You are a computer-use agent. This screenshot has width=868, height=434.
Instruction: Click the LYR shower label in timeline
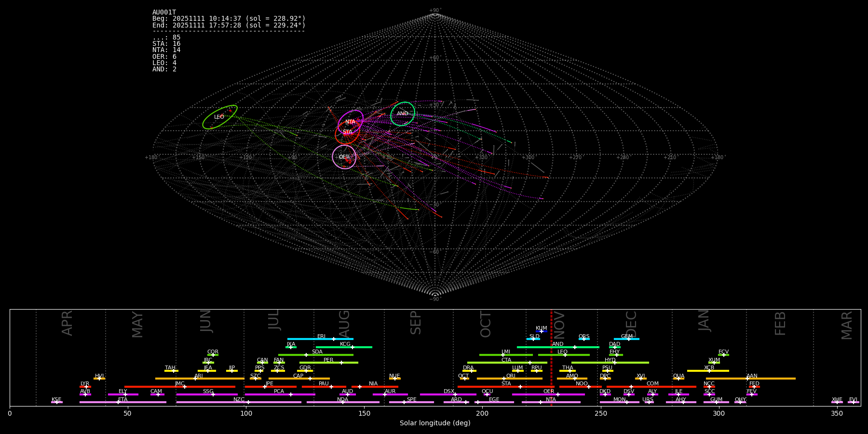tap(85, 384)
